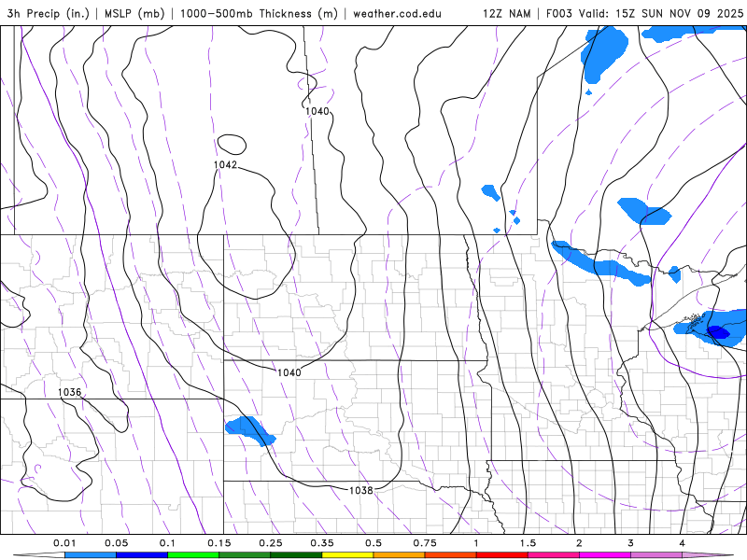
Task: Pick the light blue 0.01–0.05 legend swatch
Action: (x=91, y=555)
